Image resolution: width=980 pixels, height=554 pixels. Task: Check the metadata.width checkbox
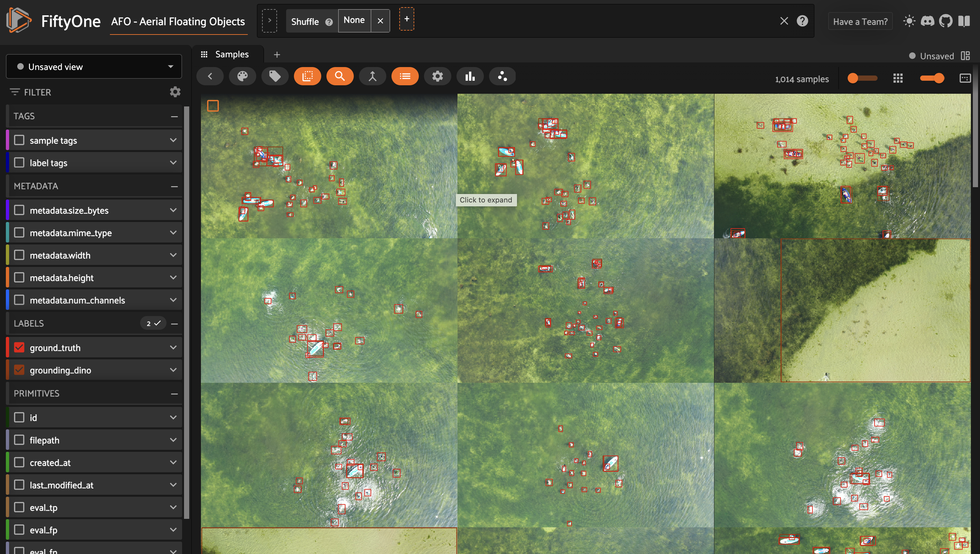(x=19, y=255)
